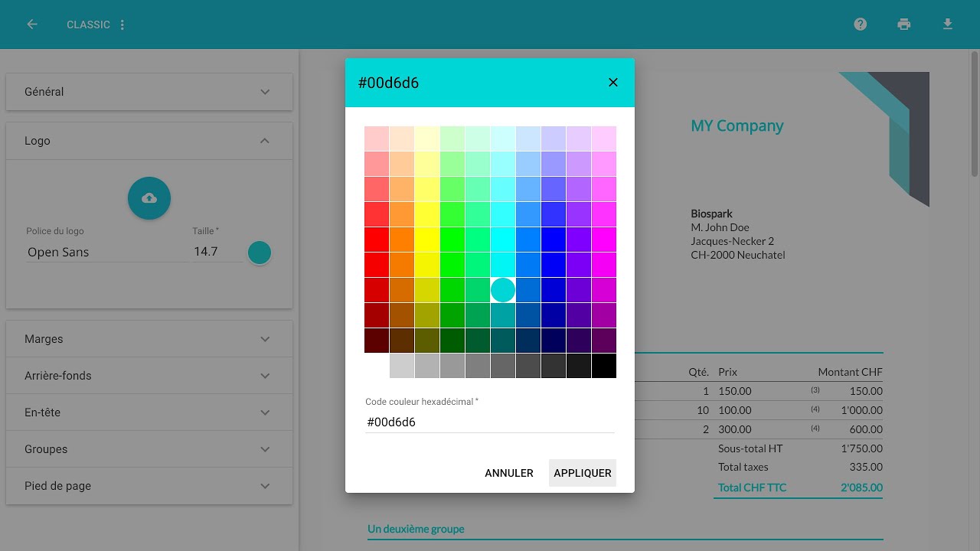The width and height of the screenshot is (980, 551).
Task: Edit the hexadecimal color code field
Action: pos(490,422)
